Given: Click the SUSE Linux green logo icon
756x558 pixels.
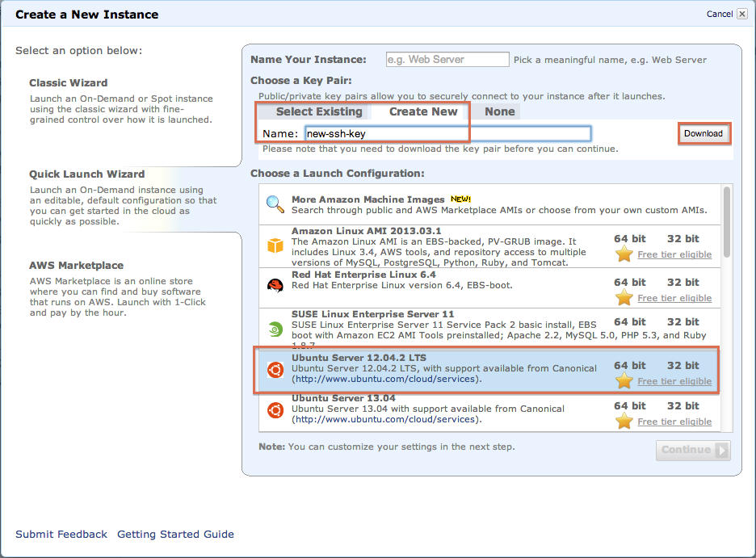Looking at the screenshot, I should pos(275,329).
